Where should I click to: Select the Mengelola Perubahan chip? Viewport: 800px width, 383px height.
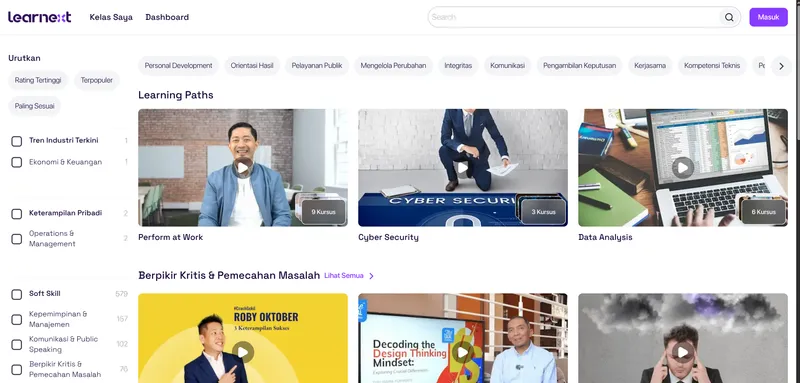click(393, 66)
